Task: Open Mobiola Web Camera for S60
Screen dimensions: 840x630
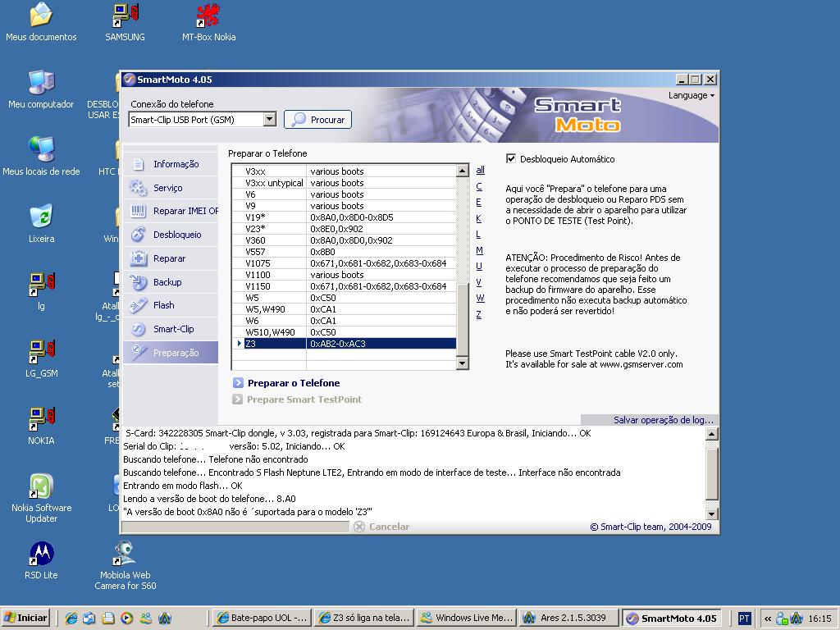Action: coord(125,566)
